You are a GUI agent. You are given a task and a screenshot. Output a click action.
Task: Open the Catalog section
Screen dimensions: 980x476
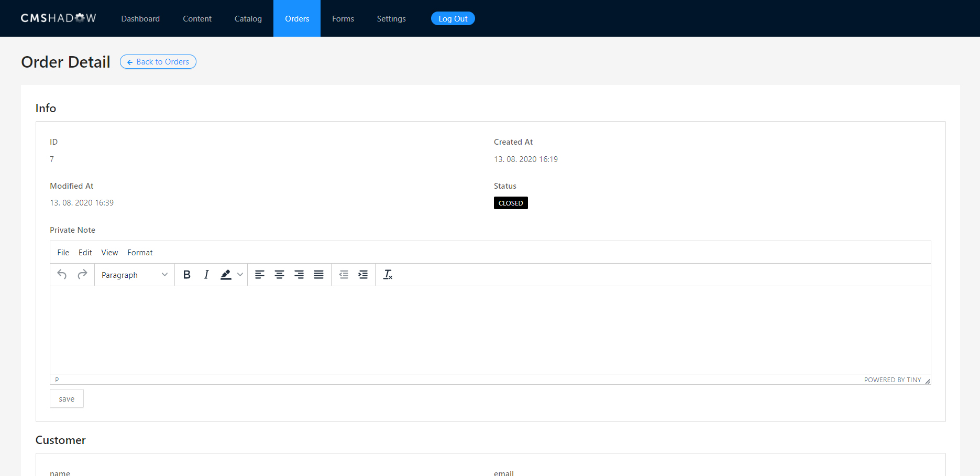click(x=248, y=19)
